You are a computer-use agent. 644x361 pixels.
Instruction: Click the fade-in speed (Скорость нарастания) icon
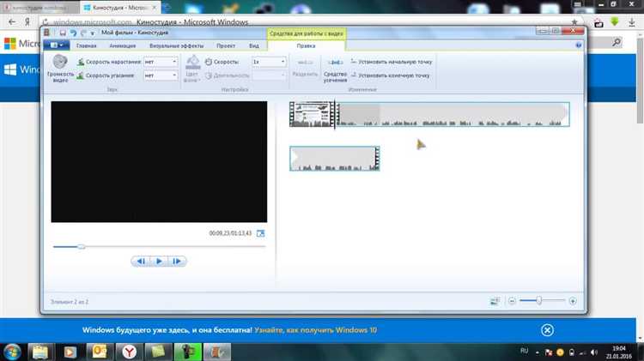point(81,62)
